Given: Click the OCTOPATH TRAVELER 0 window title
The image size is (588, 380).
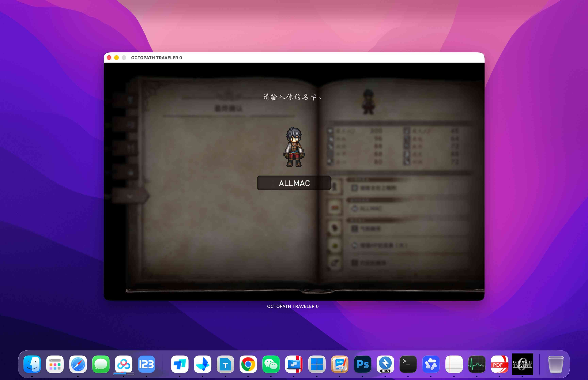Looking at the screenshot, I should 156,58.
